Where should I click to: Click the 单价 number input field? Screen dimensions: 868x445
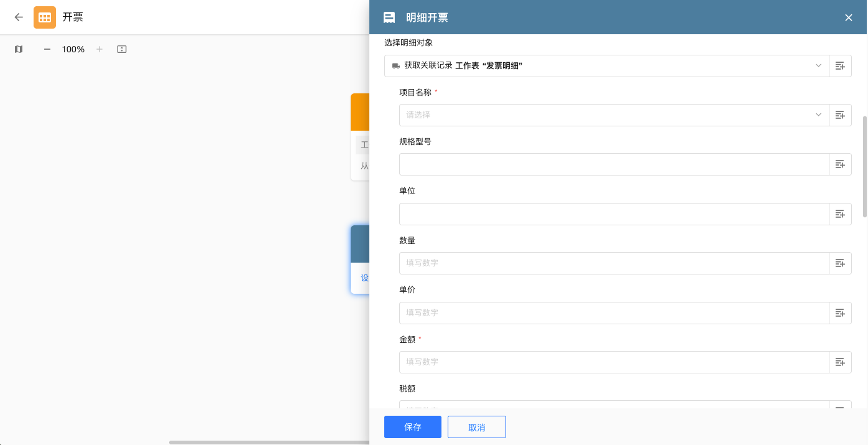click(x=614, y=313)
